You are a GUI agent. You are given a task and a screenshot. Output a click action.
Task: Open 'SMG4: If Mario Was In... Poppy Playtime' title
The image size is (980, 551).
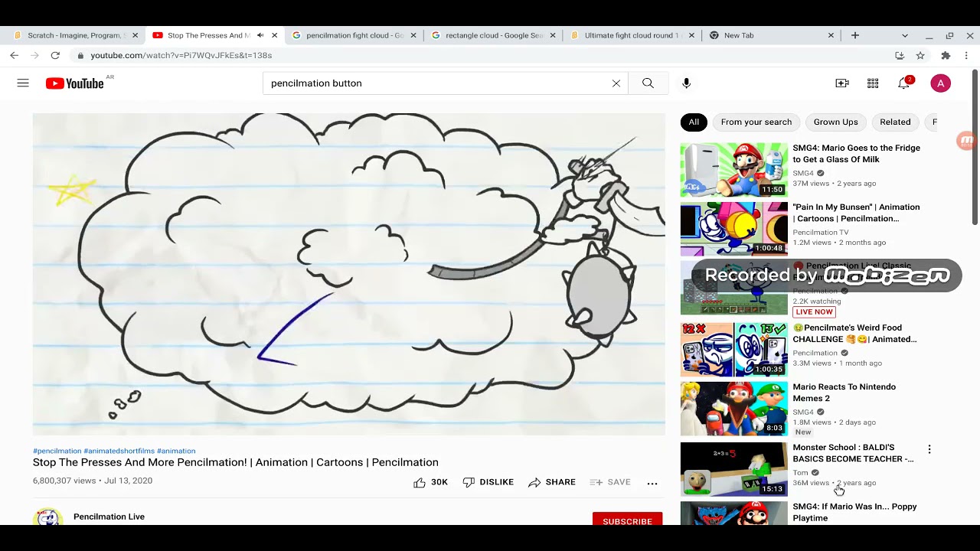pyautogui.click(x=855, y=512)
